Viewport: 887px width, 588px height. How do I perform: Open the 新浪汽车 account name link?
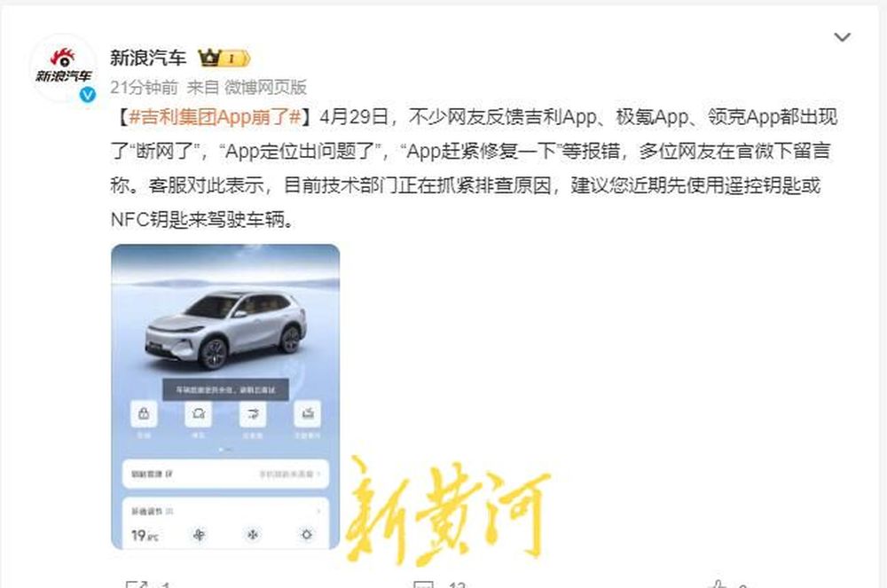click(148, 58)
